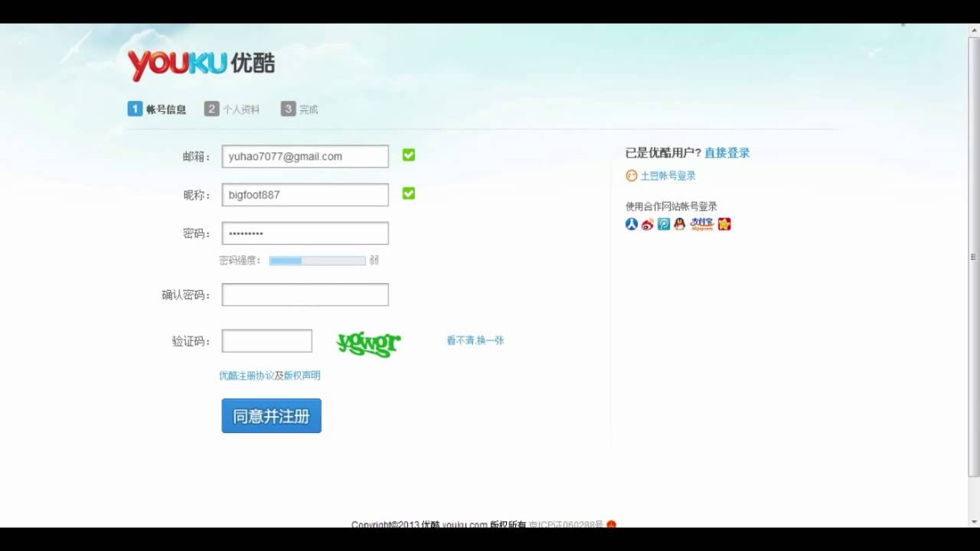980x551 pixels.
Task: Log in with Qzone star icon
Action: [724, 224]
